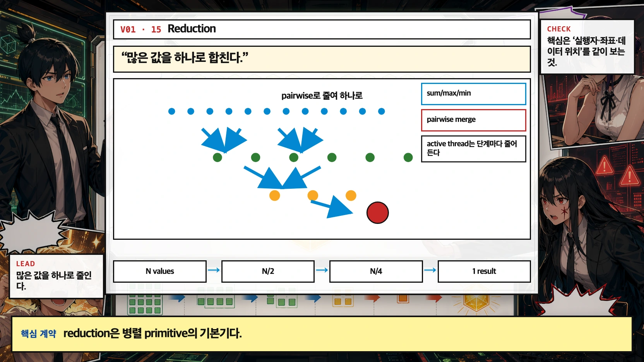Click the large red result circle
This screenshot has width=644, height=362.
click(x=377, y=213)
